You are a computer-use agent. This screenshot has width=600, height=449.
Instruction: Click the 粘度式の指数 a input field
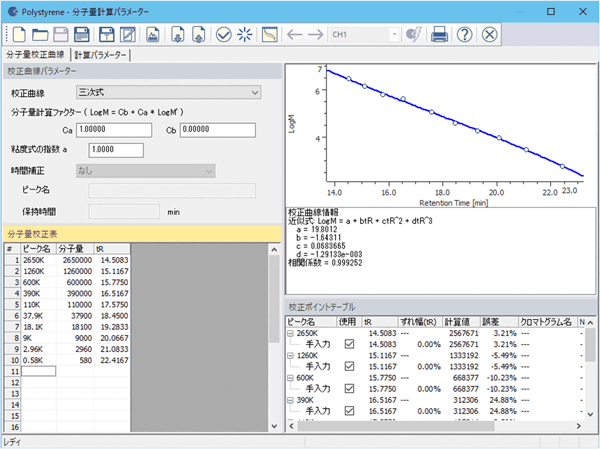click(x=115, y=149)
